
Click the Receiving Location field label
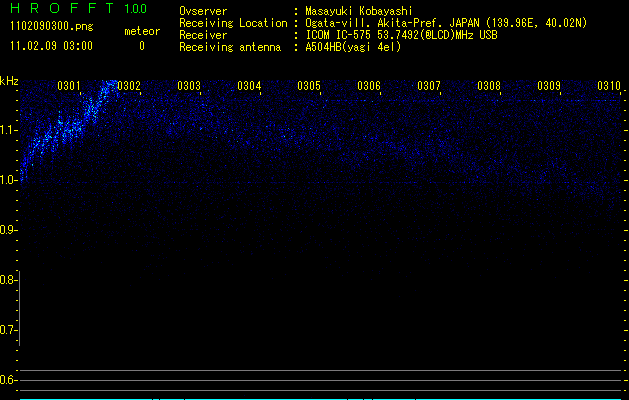233,23
